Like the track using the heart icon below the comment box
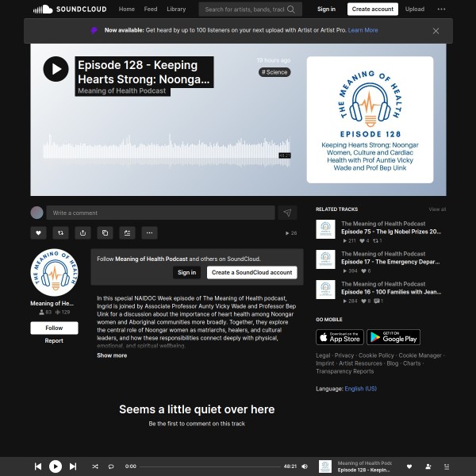Viewport: 476px width, 476px height. point(38,232)
